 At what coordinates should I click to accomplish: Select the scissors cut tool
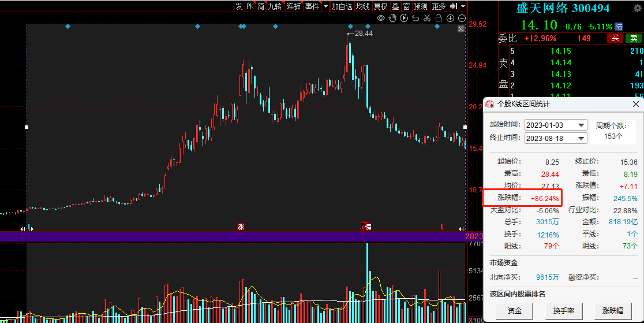click(x=426, y=18)
